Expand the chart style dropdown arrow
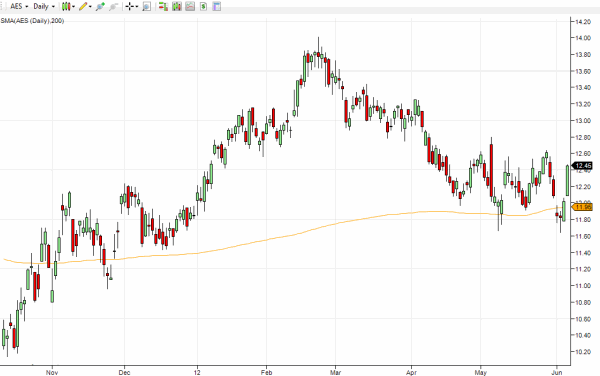This screenshot has height=376, width=600. pyautogui.click(x=73, y=7)
